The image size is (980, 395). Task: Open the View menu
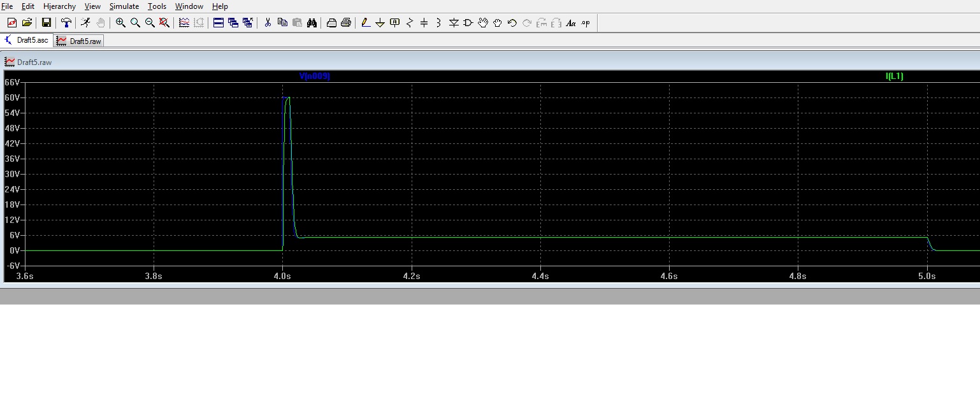click(92, 6)
